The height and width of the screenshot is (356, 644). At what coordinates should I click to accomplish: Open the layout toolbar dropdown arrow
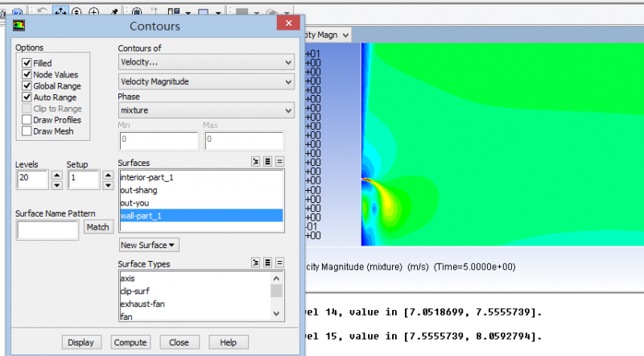click(188, 13)
